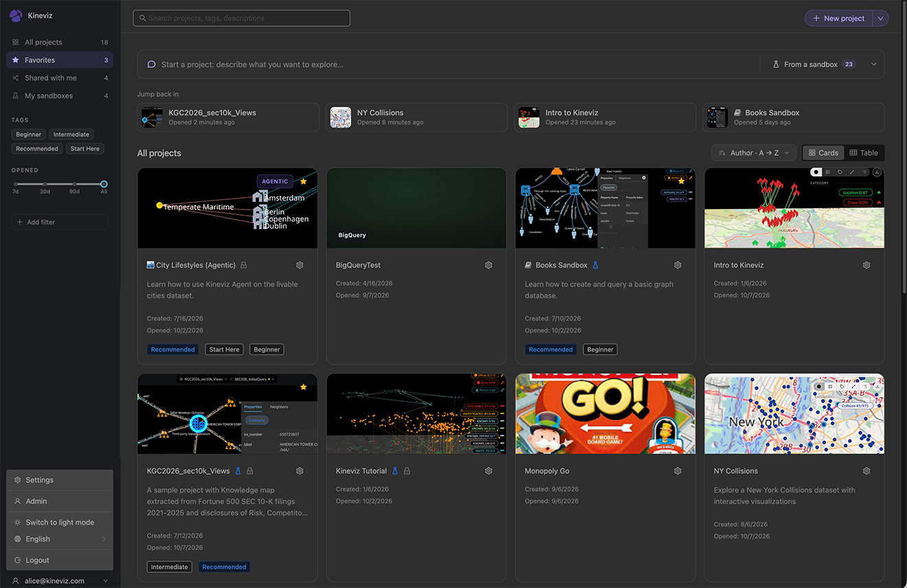
Task: Open All projects in sidebar
Action: (x=60, y=42)
